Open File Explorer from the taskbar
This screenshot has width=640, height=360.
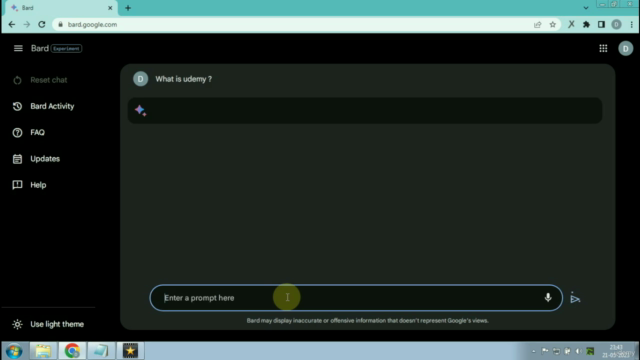tap(43, 351)
